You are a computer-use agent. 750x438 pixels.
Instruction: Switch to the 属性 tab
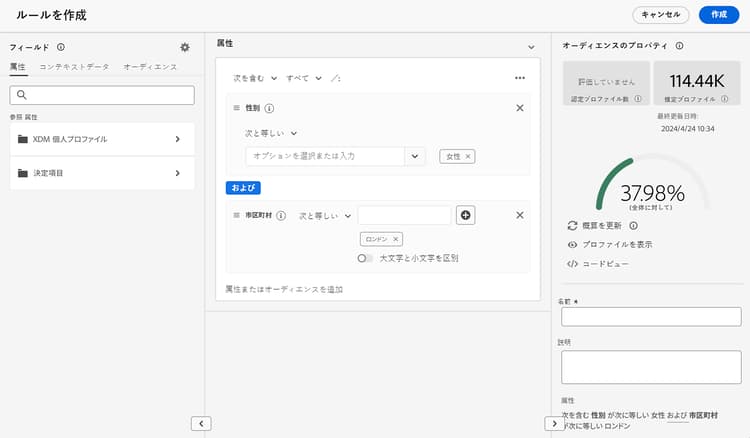pyautogui.click(x=18, y=67)
